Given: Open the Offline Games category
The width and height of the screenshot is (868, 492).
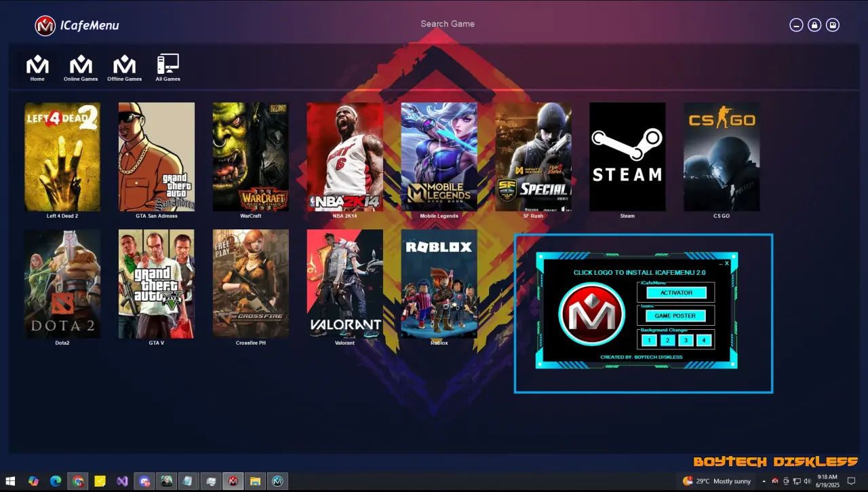Looking at the screenshot, I should click(124, 69).
